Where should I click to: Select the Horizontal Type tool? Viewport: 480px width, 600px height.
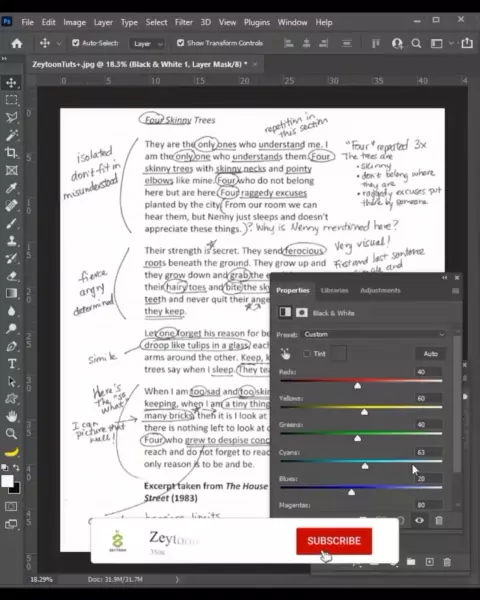pos(11,364)
